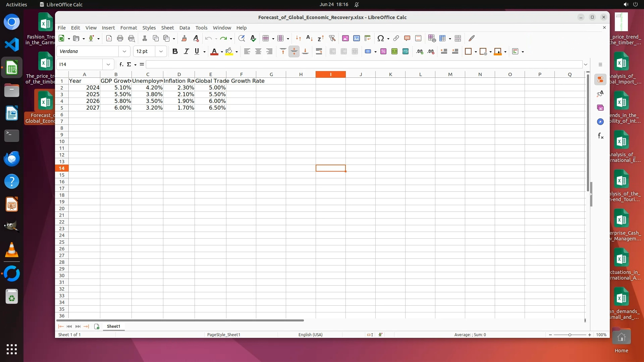Click the formula input line
Viewport: 644px width, 362px height.
tap(364, 64)
